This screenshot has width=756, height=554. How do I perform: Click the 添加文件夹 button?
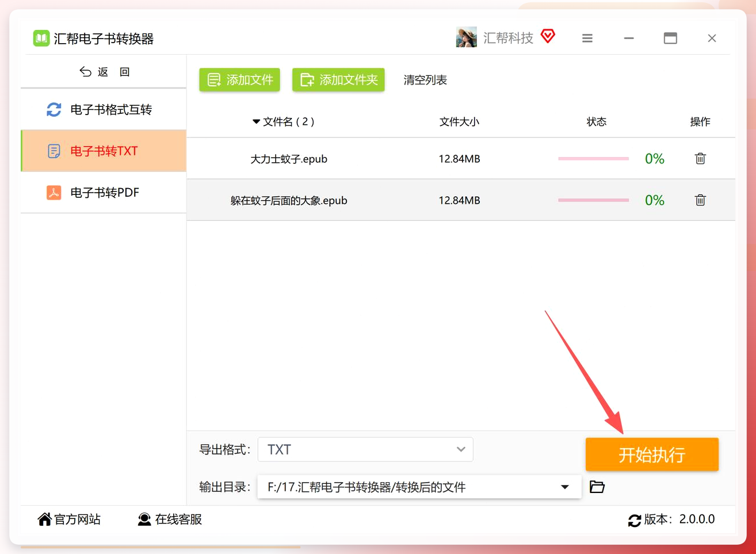pyautogui.click(x=338, y=79)
